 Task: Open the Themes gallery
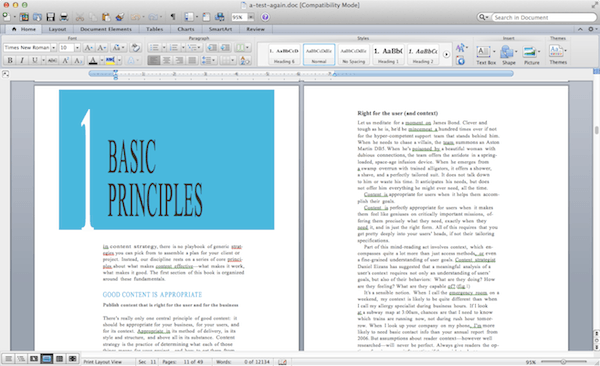click(x=558, y=54)
